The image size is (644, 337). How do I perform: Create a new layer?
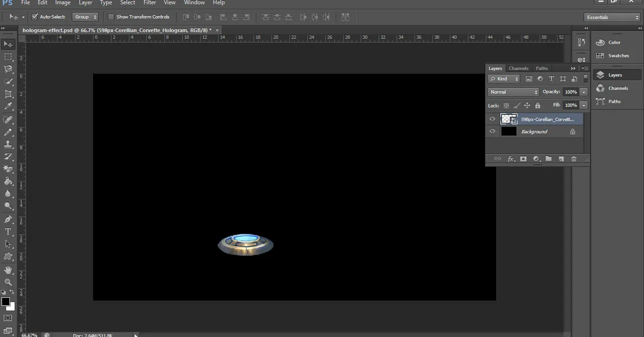(561, 159)
